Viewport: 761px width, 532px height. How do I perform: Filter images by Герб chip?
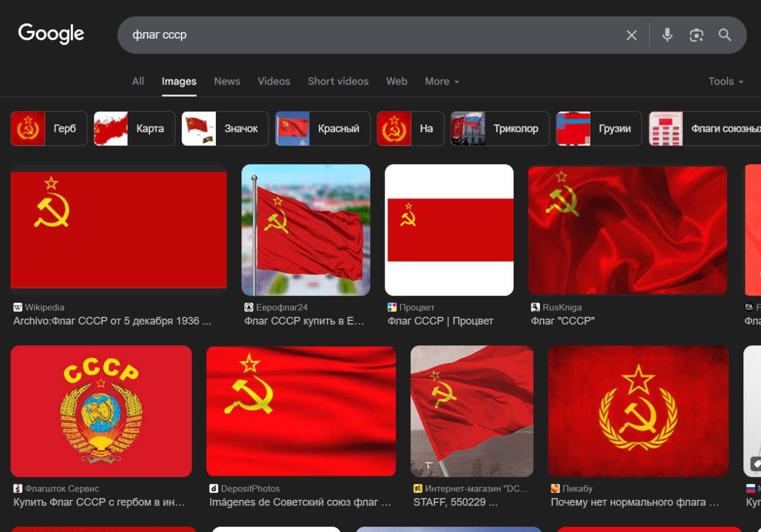click(x=49, y=128)
